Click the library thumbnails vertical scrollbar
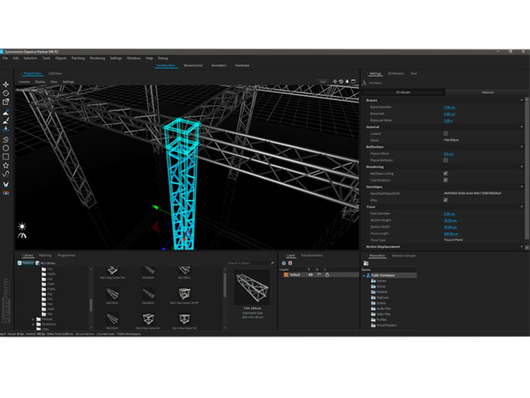530x398 pixels. (224, 285)
